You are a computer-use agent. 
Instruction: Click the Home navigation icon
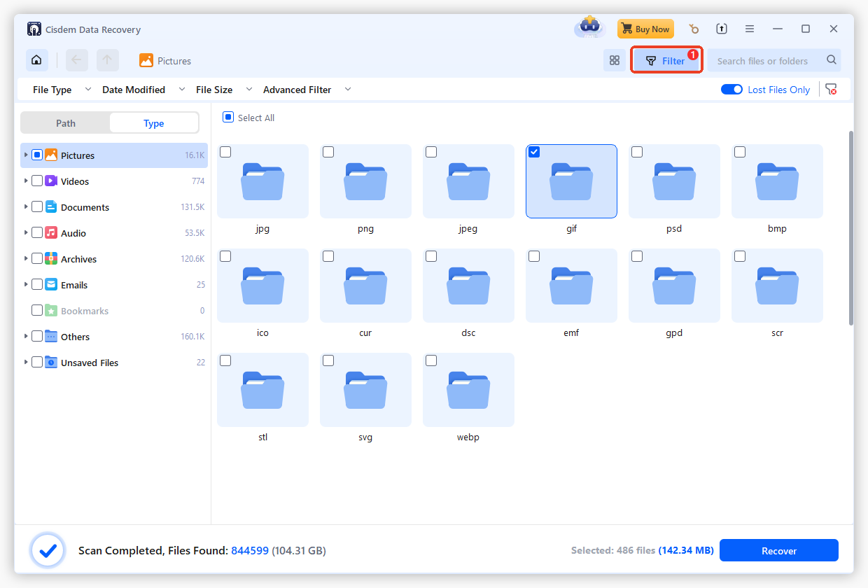coord(36,60)
